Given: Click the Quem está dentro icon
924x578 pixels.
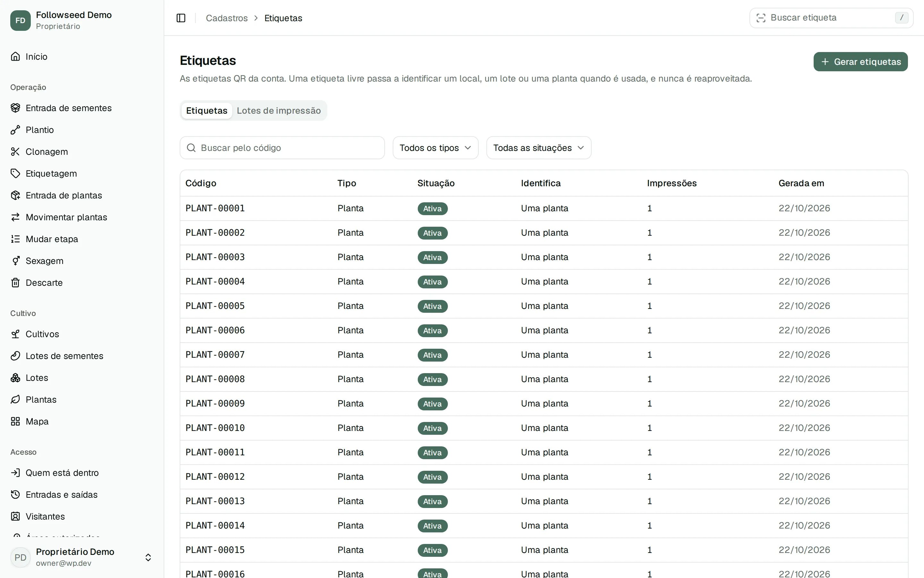Looking at the screenshot, I should (x=15, y=473).
